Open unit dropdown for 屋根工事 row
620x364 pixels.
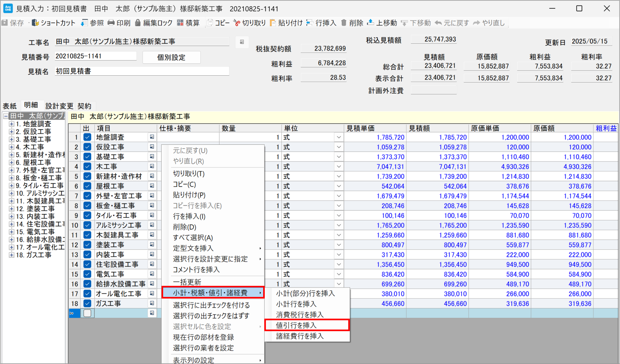[339, 186]
